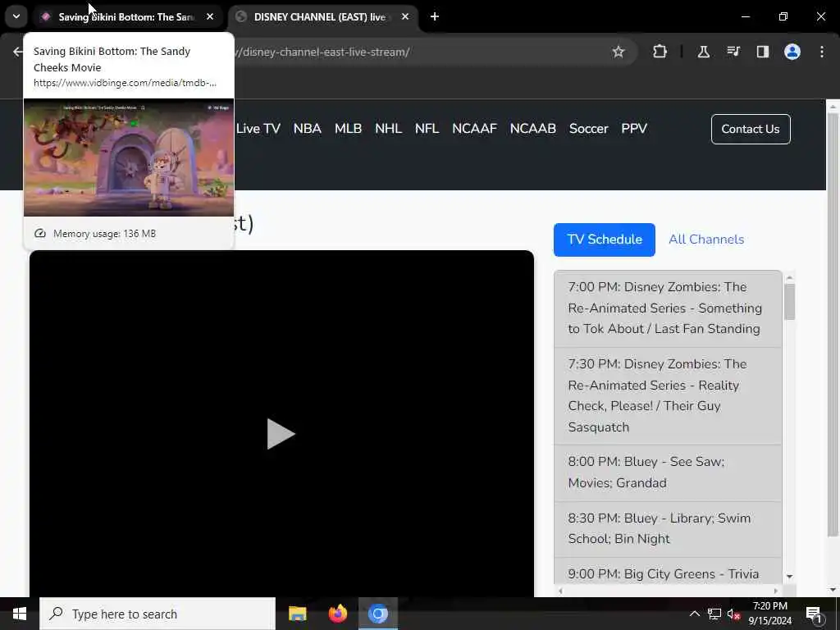Click the schedule list vertical scrollbar thumb
The height and width of the screenshot is (630, 840).
(789, 302)
